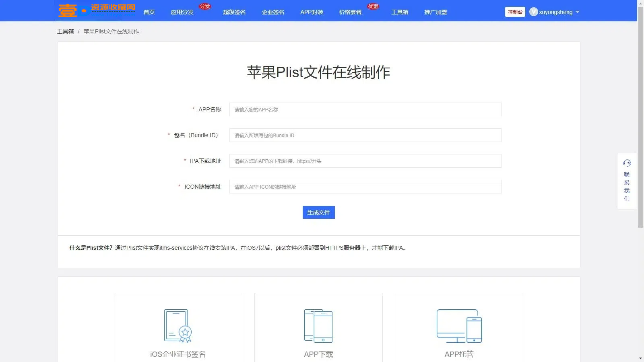Open the 超级签名 menu item
644x362 pixels.
234,12
